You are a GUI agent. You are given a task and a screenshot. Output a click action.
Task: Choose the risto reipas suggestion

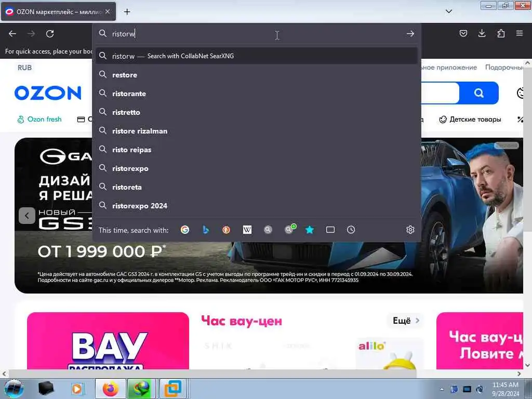[257, 149]
